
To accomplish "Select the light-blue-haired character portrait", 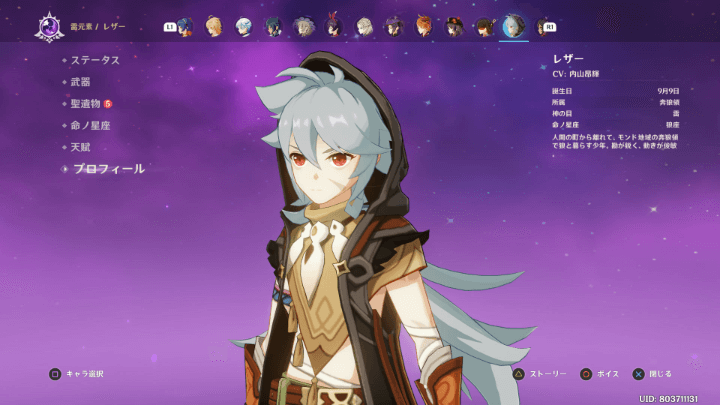I will tap(244, 27).
